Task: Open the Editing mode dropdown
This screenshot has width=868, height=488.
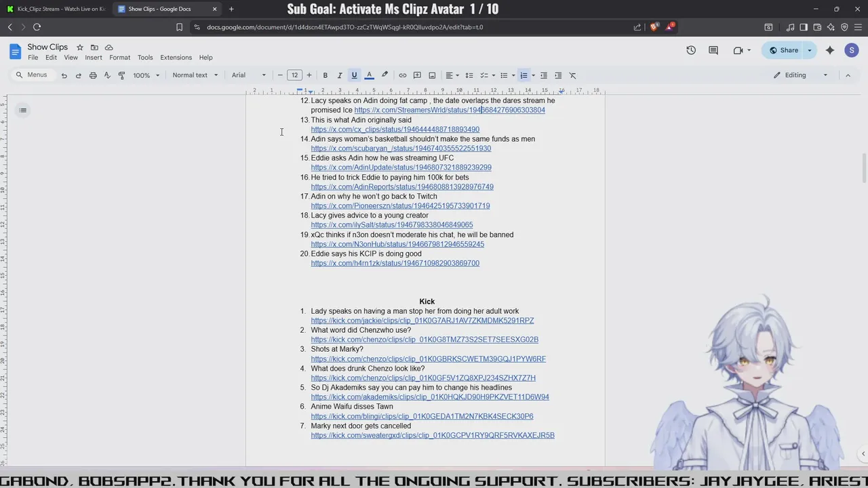Action: (801, 75)
